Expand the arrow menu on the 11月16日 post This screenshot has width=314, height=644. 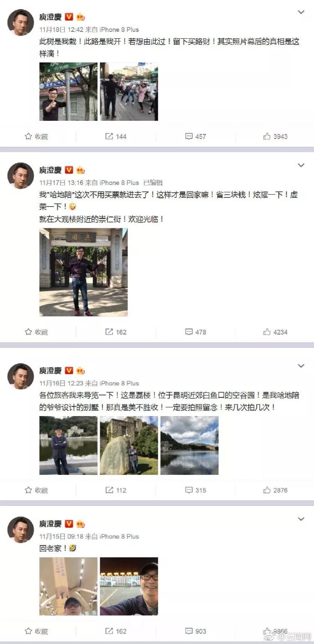tap(301, 366)
